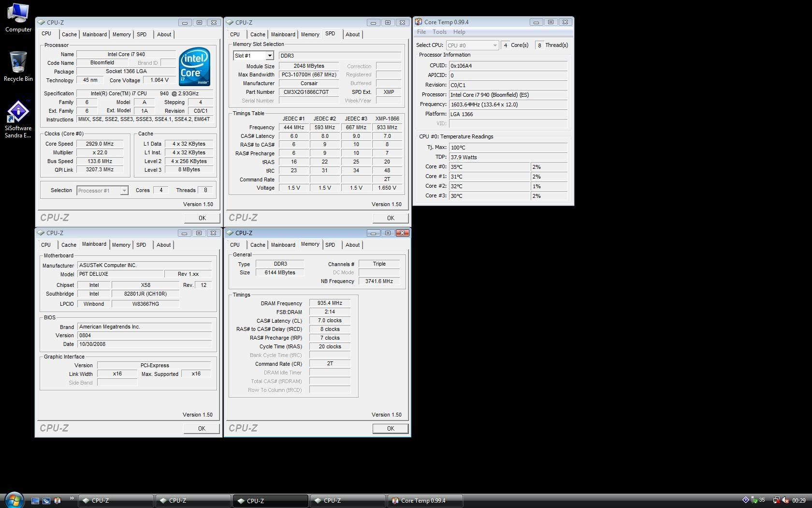The width and height of the screenshot is (812, 508).
Task: Click OK in the Memory CPU-Z window
Action: coord(391,429)
